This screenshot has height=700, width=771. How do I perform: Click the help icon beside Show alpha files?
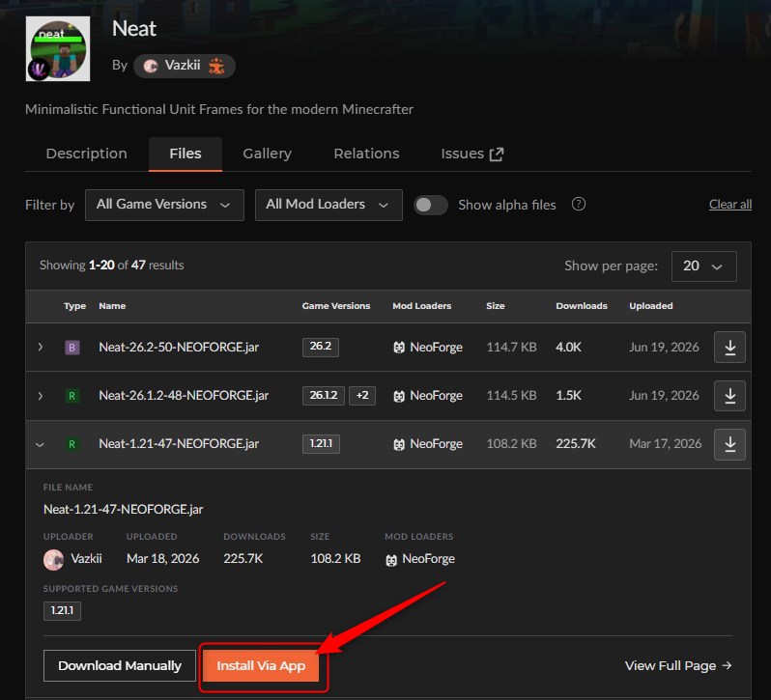pos(578,204)
